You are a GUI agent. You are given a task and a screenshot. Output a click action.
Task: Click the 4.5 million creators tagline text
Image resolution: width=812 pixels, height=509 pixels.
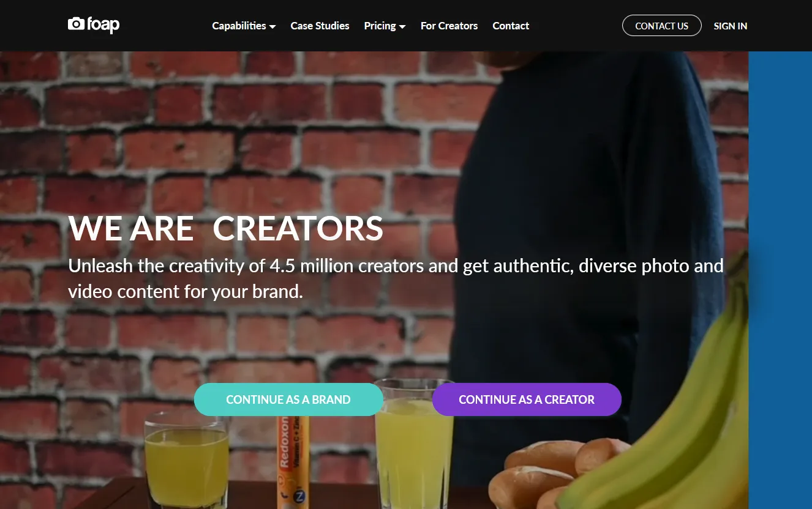pos(396,278)
